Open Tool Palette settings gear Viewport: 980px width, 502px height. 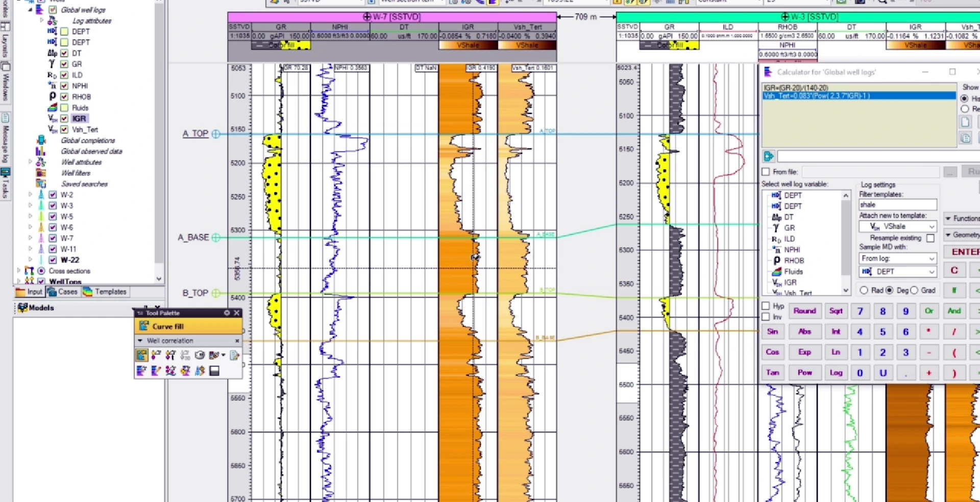(x=227, y=313)
